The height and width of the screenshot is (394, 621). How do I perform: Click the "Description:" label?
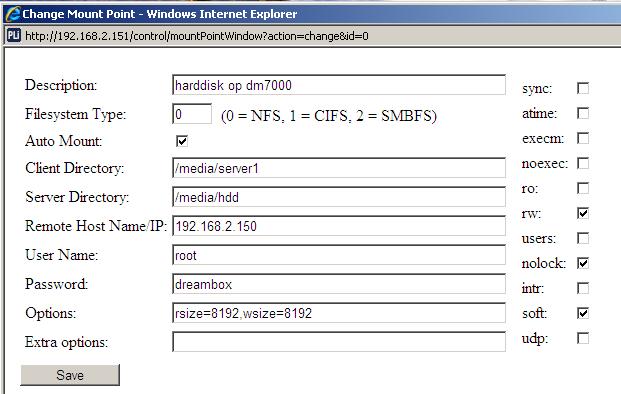coord(61,85)
